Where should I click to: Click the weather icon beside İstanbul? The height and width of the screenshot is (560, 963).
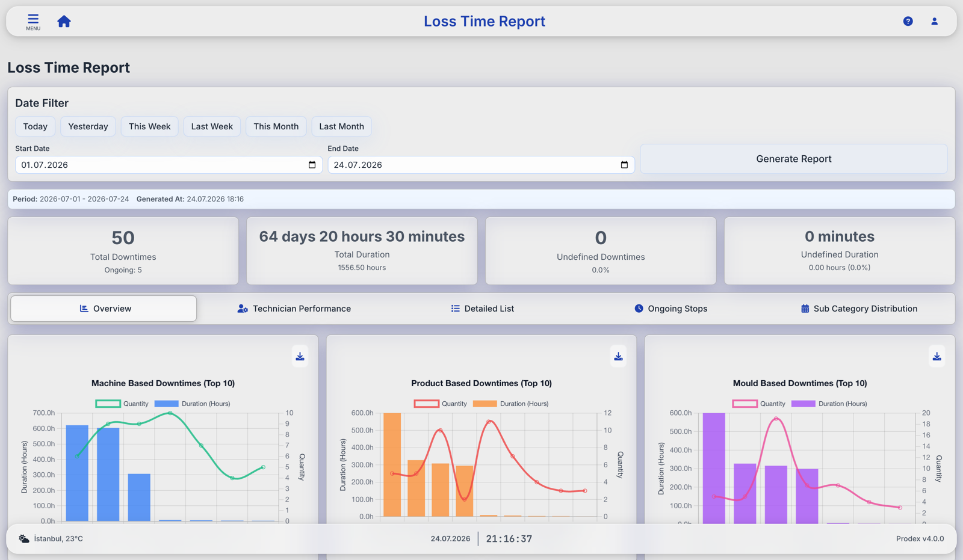(x=23, y=538)
